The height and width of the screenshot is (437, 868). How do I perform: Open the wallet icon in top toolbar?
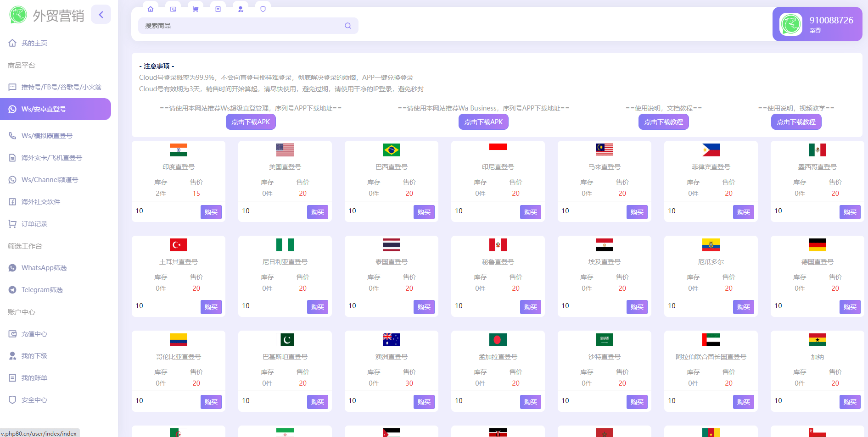click(x=173, y=9)
